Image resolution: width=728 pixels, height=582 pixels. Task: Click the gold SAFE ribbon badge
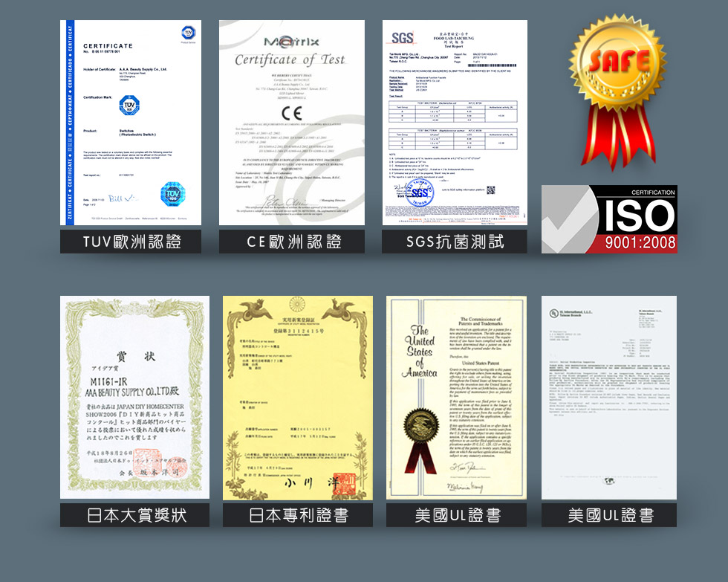coord(617,91)
